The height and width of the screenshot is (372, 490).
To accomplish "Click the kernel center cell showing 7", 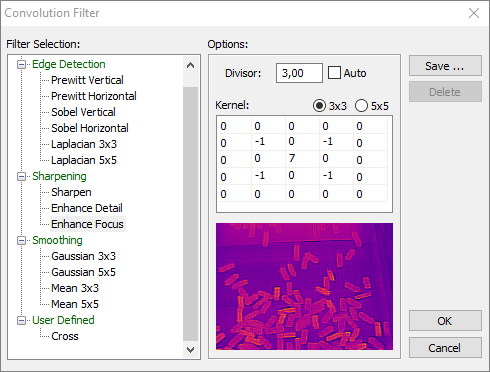I will click(302, 159).
